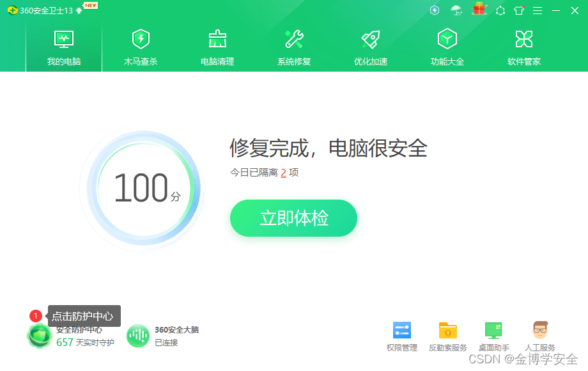Click the 360安全大脑 label
The image size is (588, 371).
(176, 329)
